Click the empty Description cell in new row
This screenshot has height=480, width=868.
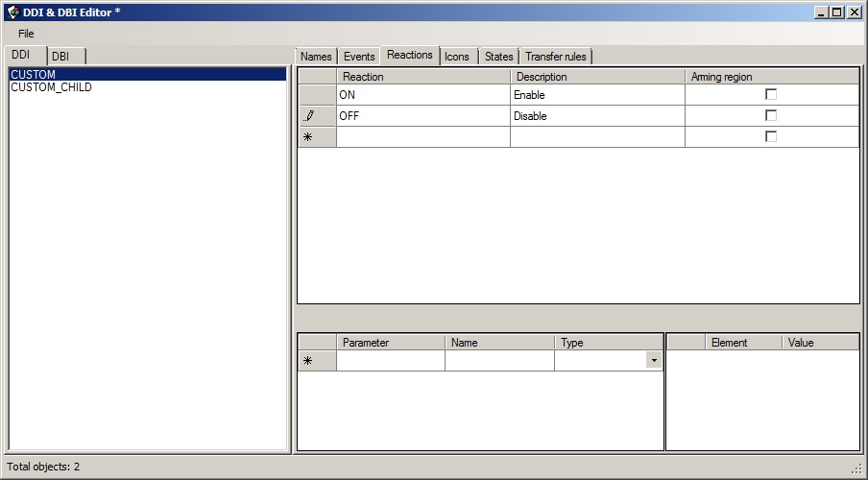coord(597,136)
